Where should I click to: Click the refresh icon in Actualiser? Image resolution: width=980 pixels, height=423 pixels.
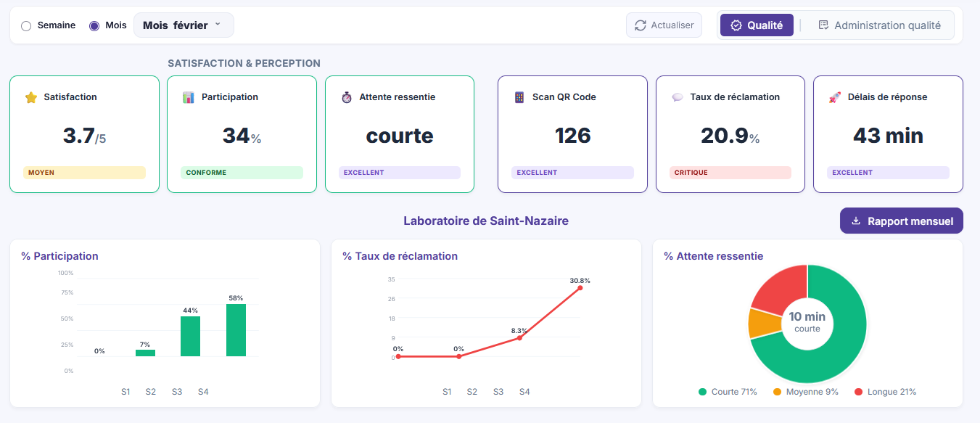[x=640, y=24]
